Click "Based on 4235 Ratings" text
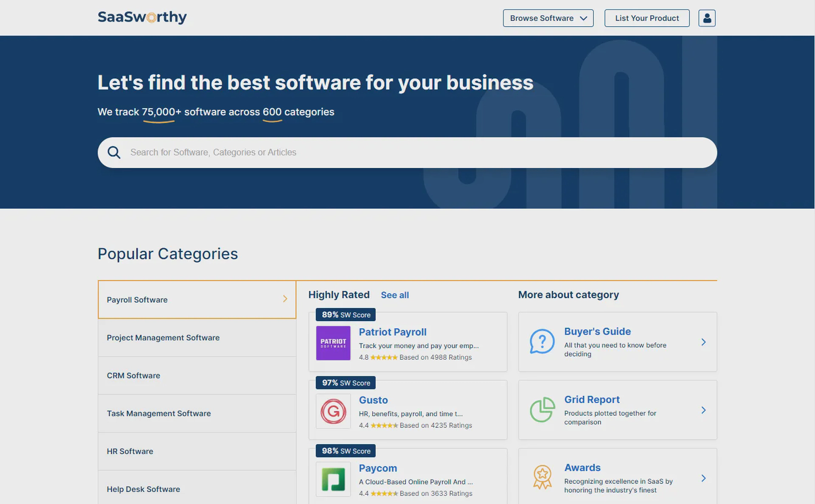The width and height of the screenshot is (815, 504). click(x=436, y=425)
